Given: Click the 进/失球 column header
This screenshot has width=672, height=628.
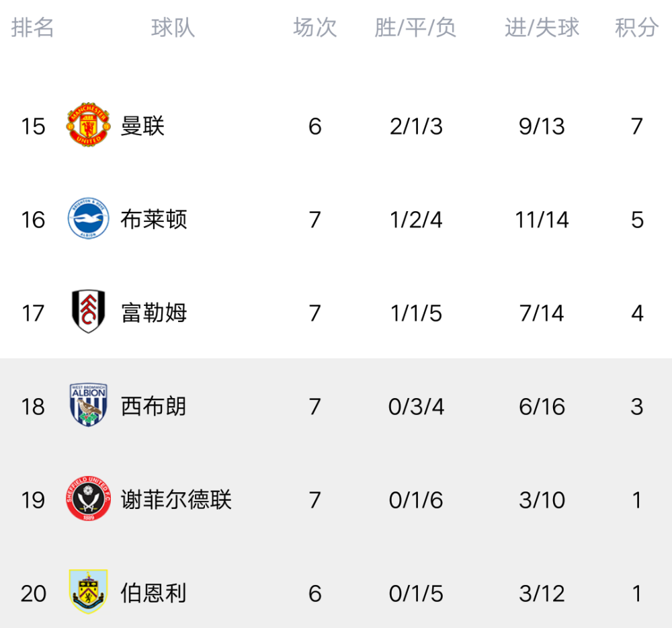Looking at the screenshot, I should click(x=542, y=28).
